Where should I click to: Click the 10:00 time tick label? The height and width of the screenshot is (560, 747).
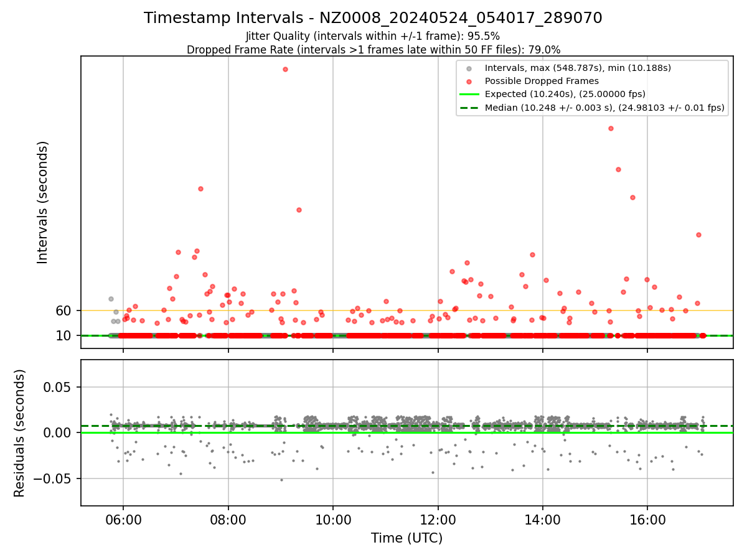(333, 519)
